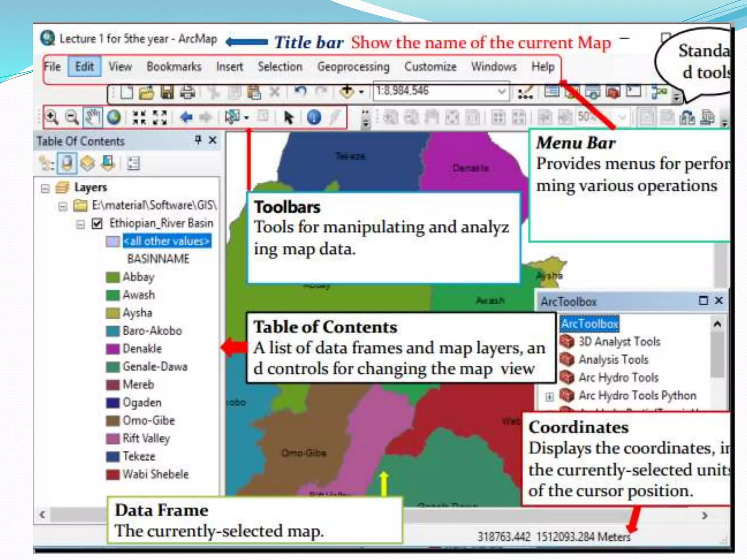Select the Zoom In tool
Image resolution: width=747 pixels, height=560 pixels.
51,117
